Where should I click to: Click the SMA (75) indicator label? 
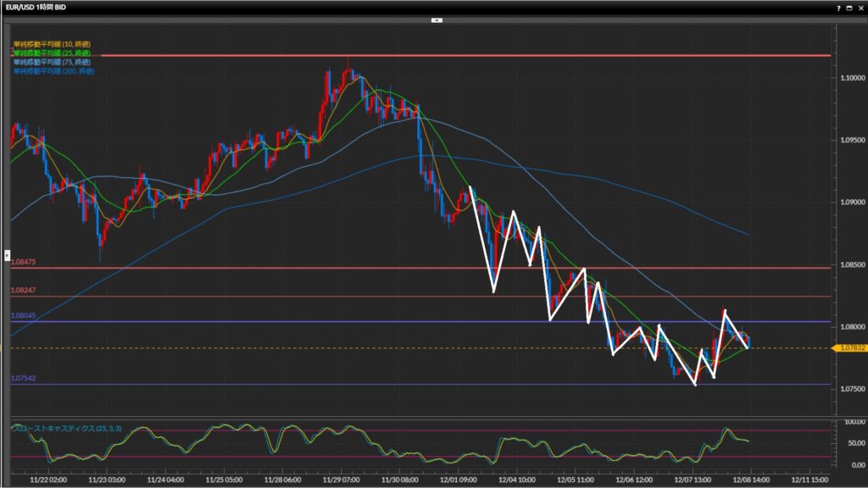point(52,62)
